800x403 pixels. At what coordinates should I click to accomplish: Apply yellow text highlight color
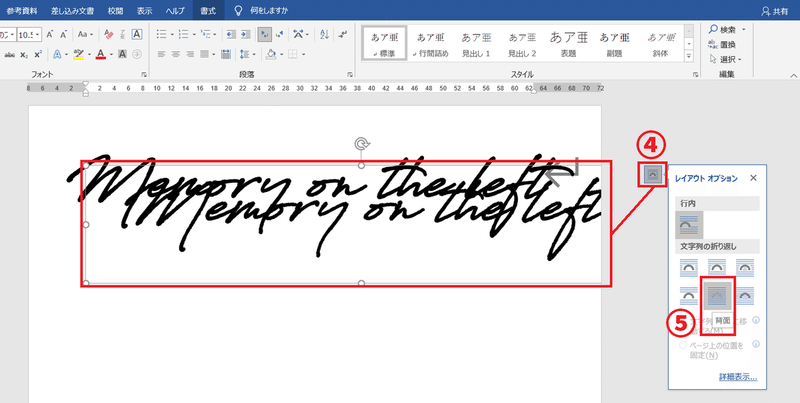[x=79, y=54]
